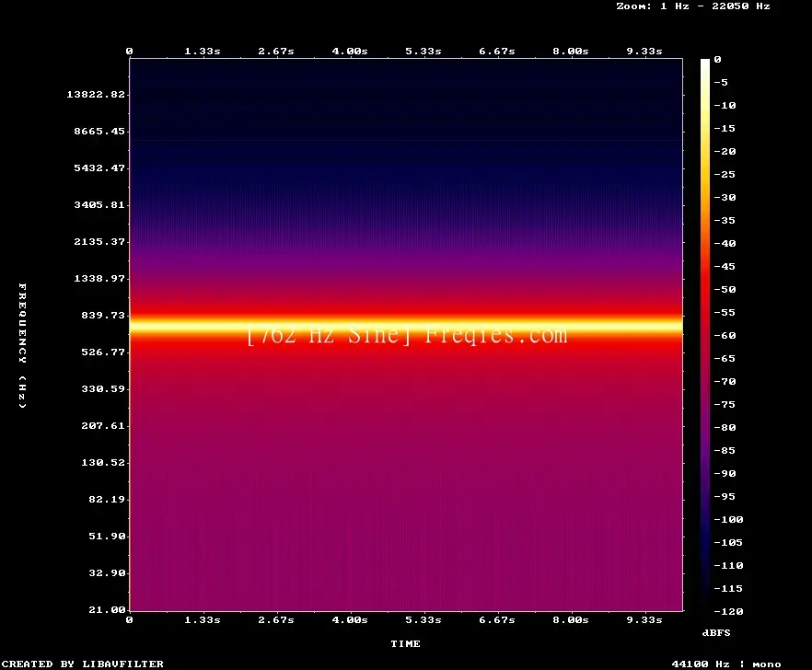Click the 839.73 frequency label
Viewport: 812px width, 670px height.
tap(103, 315)
